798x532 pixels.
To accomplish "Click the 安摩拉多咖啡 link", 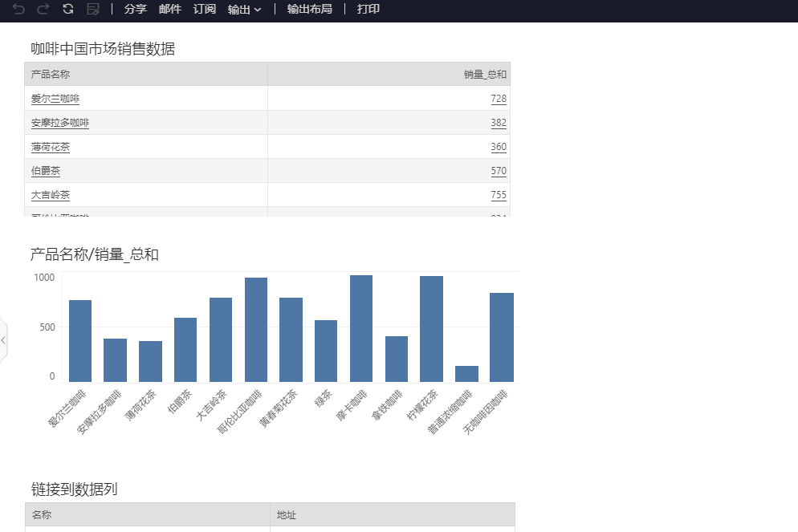I will tap(60, 123).
